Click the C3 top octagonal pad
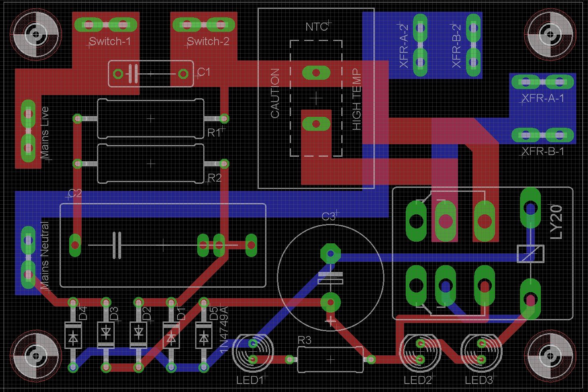 (330, 253)
